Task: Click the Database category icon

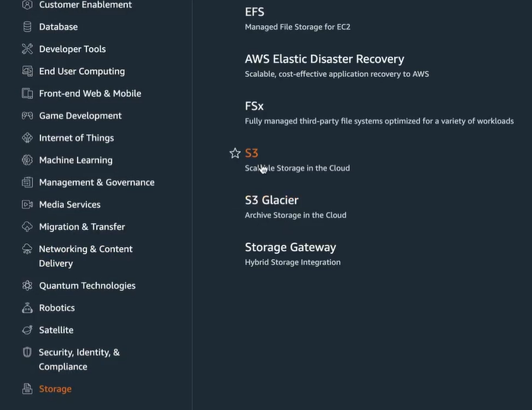Action: tap(27, 27)
